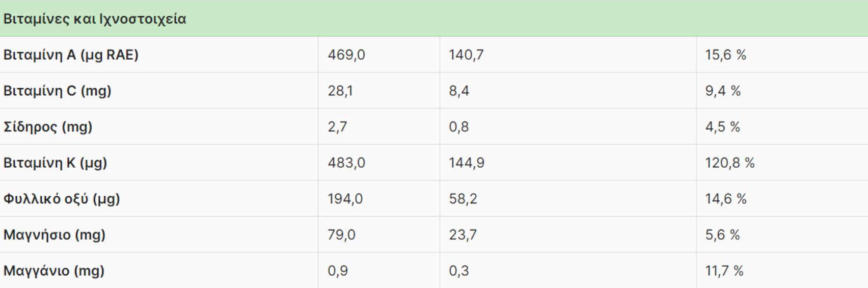Click the 120,8 % percentage cell

(729, 163)
